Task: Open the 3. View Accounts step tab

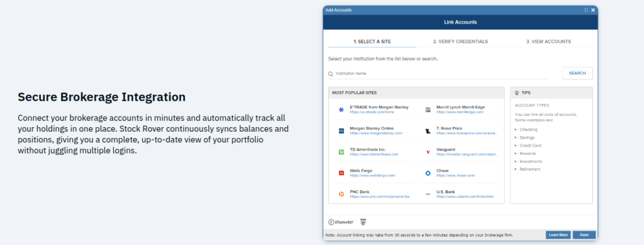Action: 548,42
